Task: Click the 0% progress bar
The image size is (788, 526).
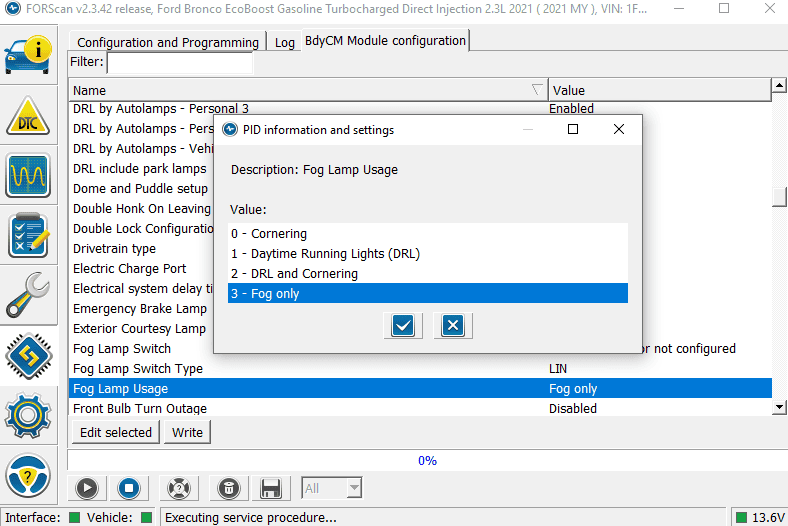Action: (x=427, y=460)
